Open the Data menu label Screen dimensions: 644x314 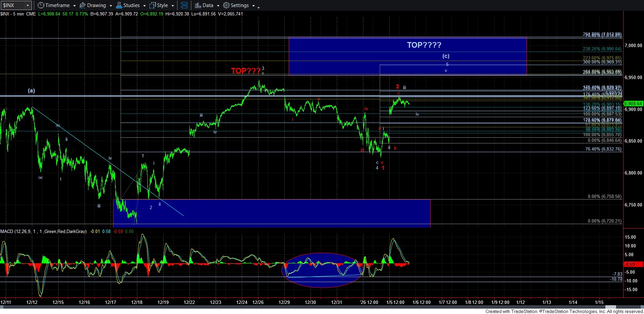pyautogui.click(x=208, y=5)
